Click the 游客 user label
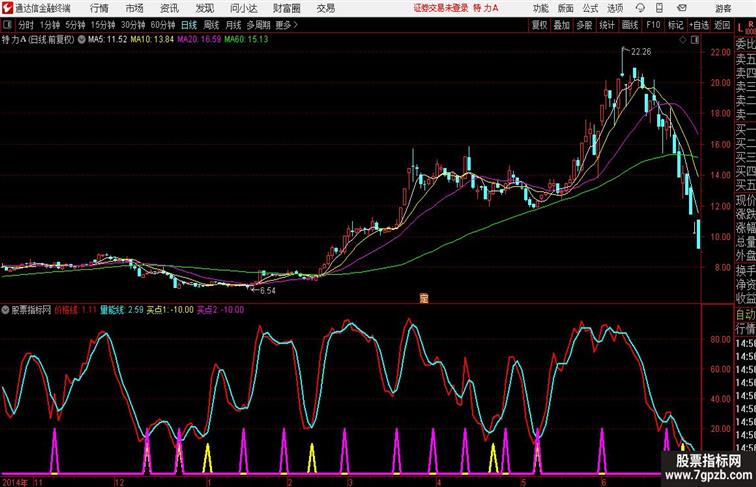 coord(723,9)
